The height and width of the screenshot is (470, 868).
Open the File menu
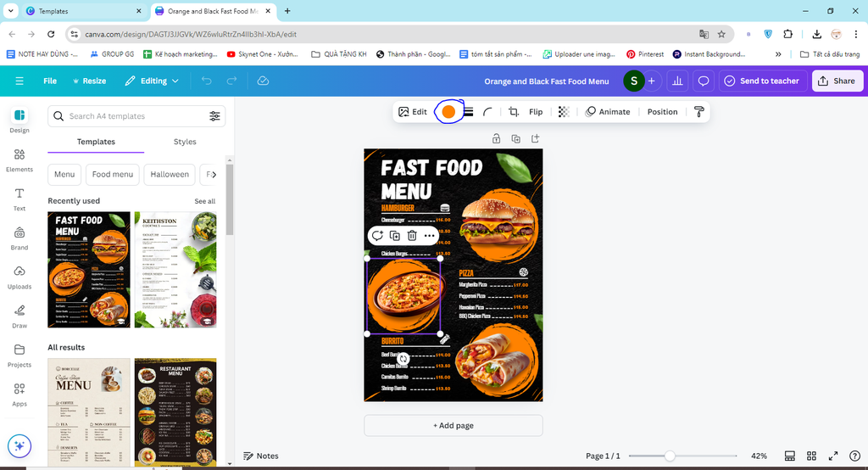click(x=50, y=81)
